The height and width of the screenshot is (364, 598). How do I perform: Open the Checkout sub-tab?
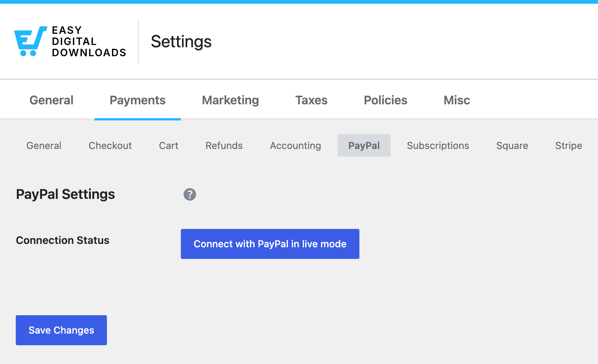click(110, 146)
